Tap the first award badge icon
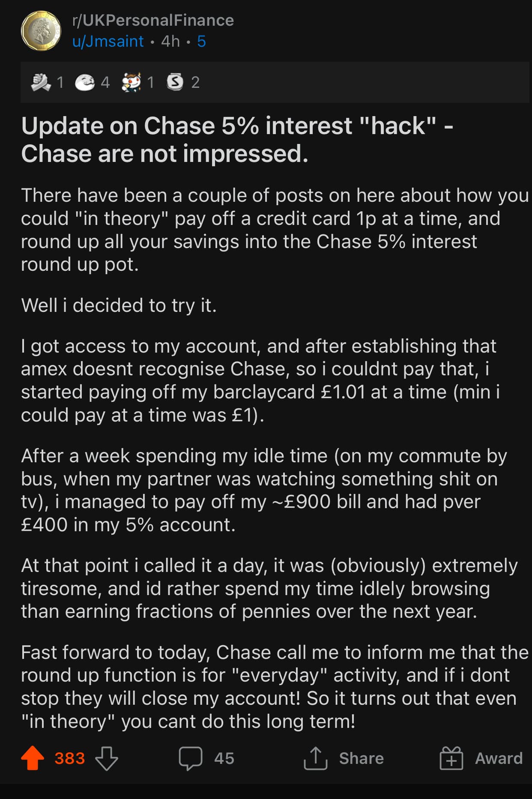 click(x=41, y=82)
